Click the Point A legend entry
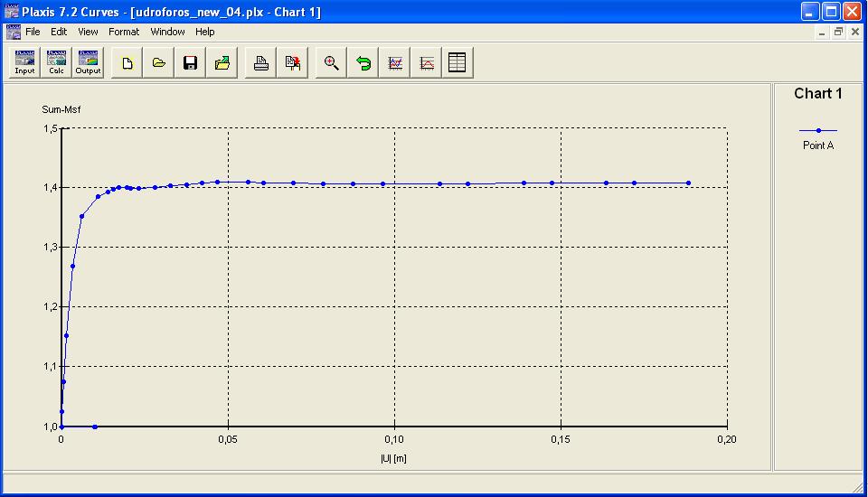 pyautogui.click(x=818, y=145)
